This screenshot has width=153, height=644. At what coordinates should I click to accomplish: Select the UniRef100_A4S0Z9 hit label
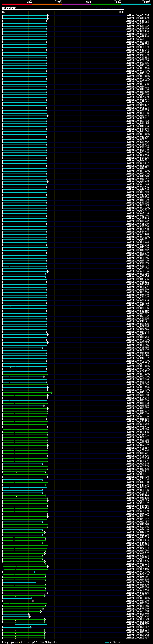pos(137,18)
